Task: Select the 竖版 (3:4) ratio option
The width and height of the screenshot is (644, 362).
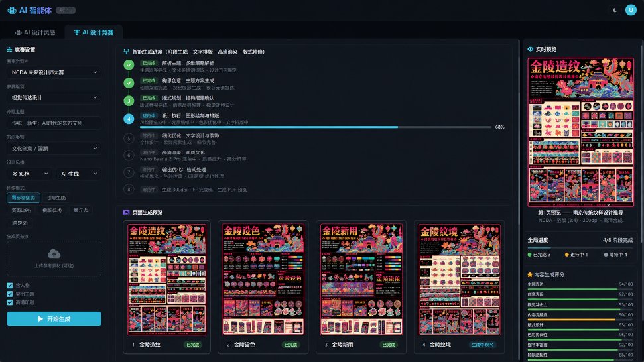Action: tap(52, 210)
